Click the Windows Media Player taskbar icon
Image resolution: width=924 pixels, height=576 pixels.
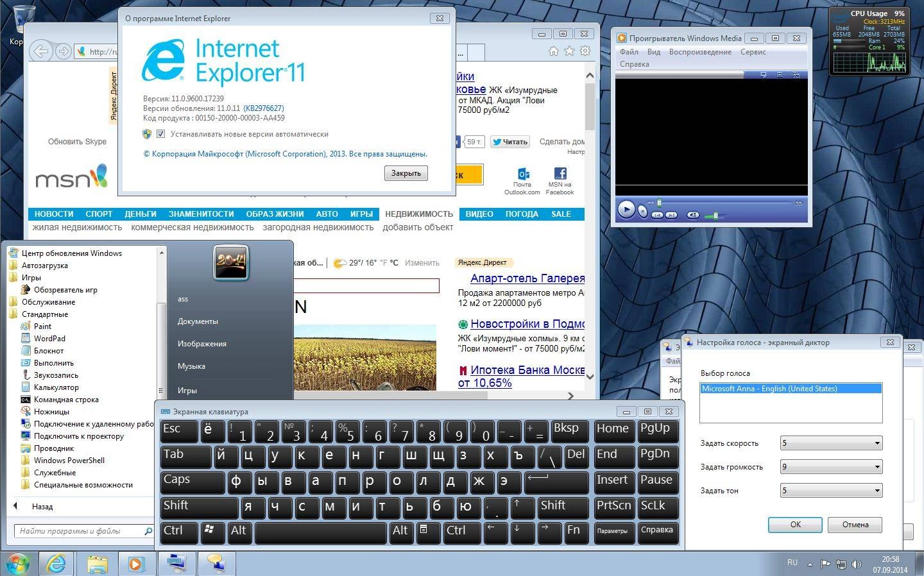click(135, 563)
